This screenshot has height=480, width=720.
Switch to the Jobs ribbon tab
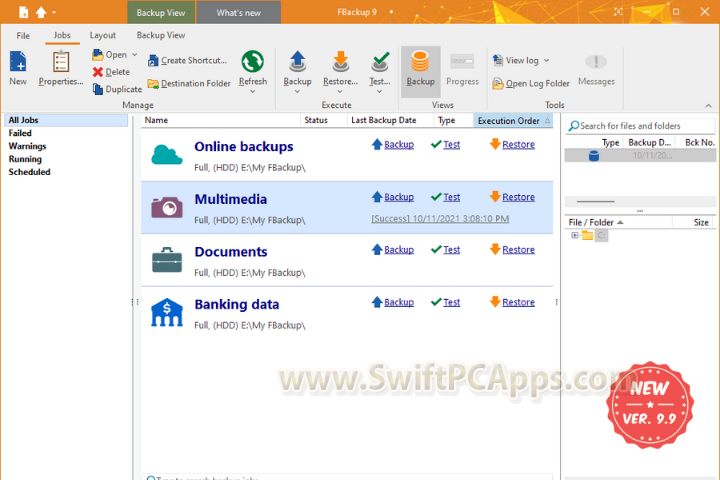pos(62,35)
